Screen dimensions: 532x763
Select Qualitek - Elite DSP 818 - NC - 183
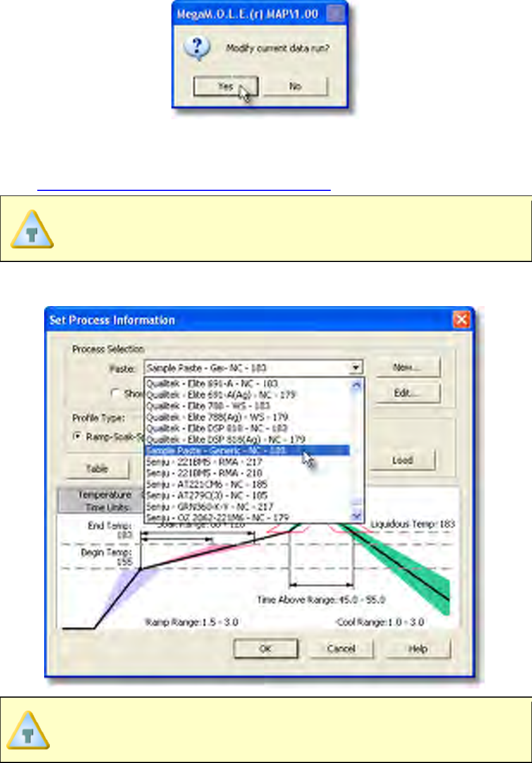(247, 428)
